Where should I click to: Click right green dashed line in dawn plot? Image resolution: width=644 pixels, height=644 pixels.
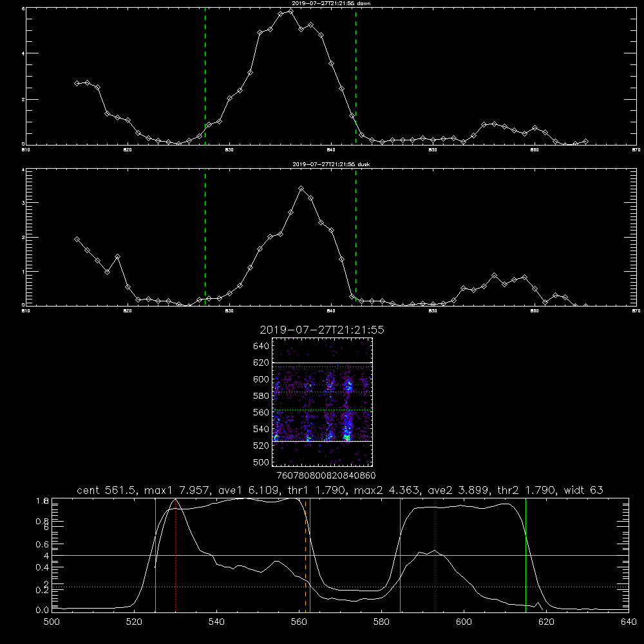355,78
